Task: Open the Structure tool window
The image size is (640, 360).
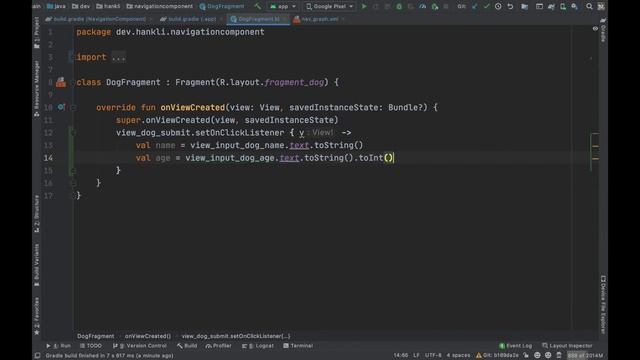Action: [37, 214]
